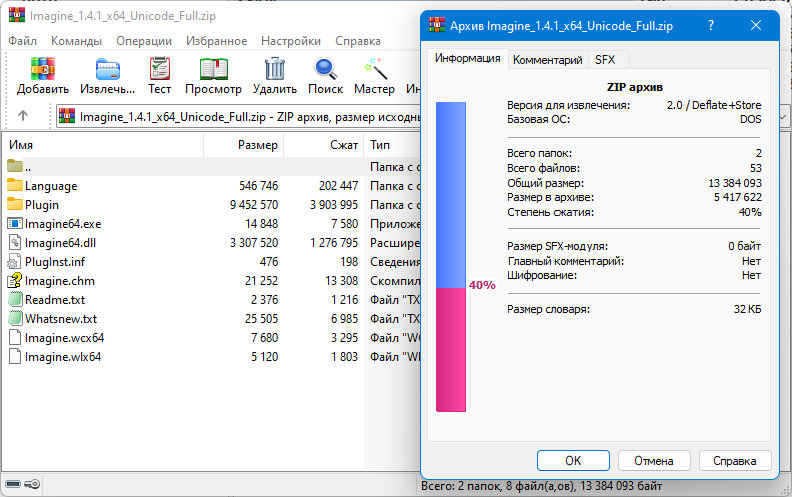
Task: Click the PlugInst.inf gear icon
Action: [x=14, y=262]
